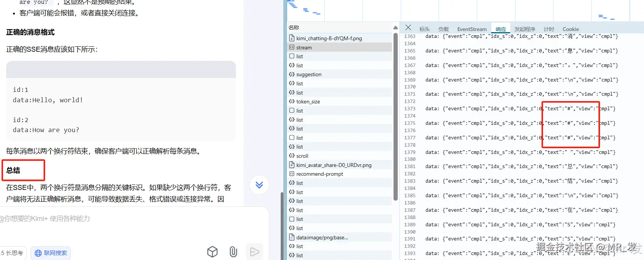Click response line number 1387
This screenshot has height=260, width=644.
(410, 210)
